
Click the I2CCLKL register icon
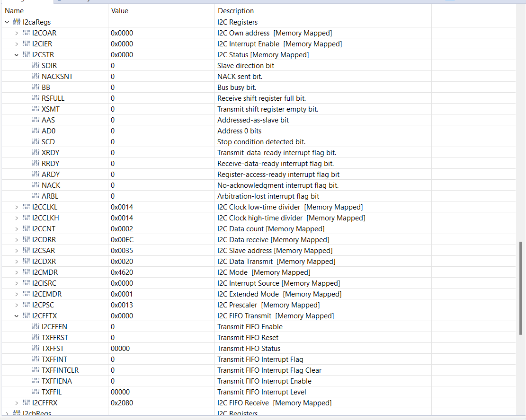coord(26,207)
